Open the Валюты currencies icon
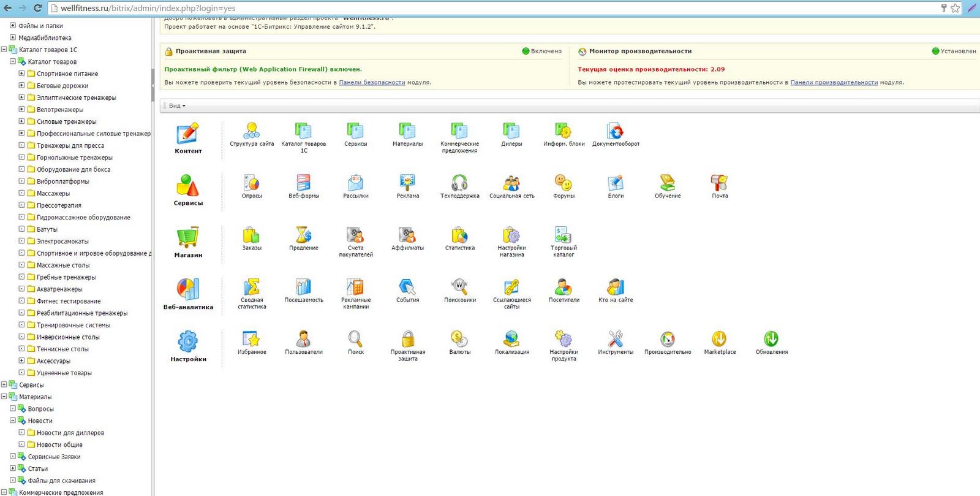Screen dimensions: 980x496 [459, 339]
